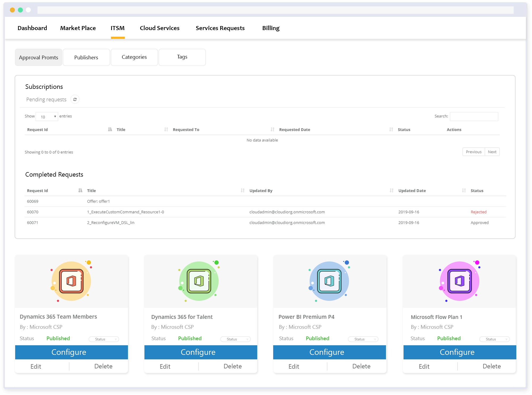532x395 pixels.
Task: Sort the pending requests by Request Id
Action: (x=110, y=130)
